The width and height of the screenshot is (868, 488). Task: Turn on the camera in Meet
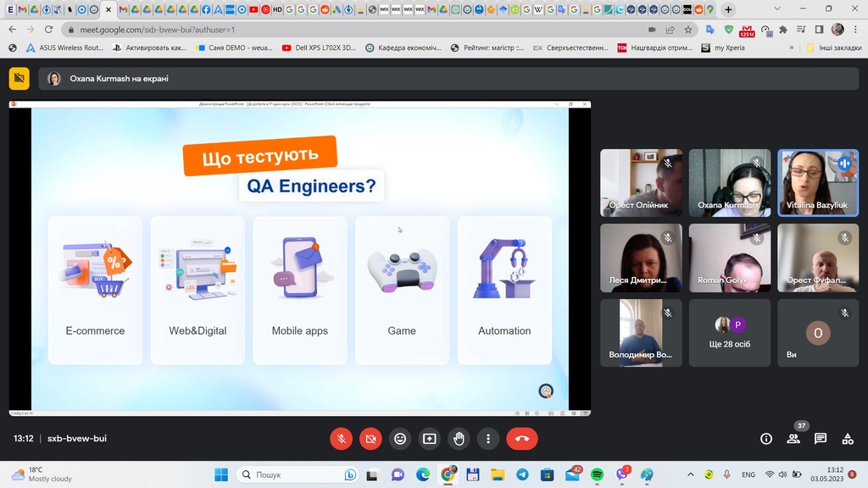click(370, 439)
